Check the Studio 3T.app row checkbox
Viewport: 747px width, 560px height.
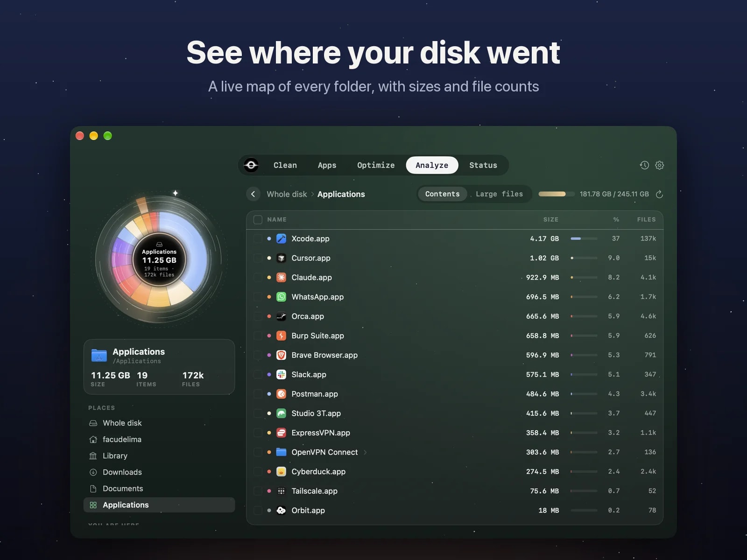tap(258, 413)
